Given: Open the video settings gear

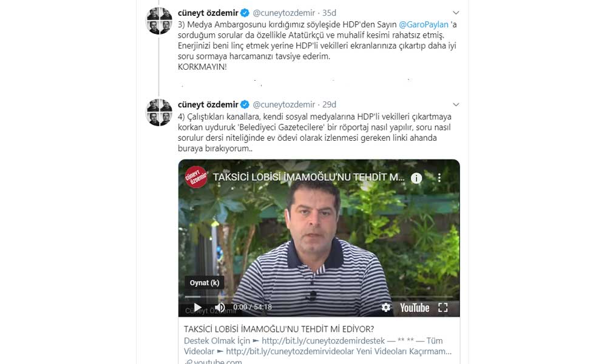Looking at the screenshot, I should click(x=386, y=307).
